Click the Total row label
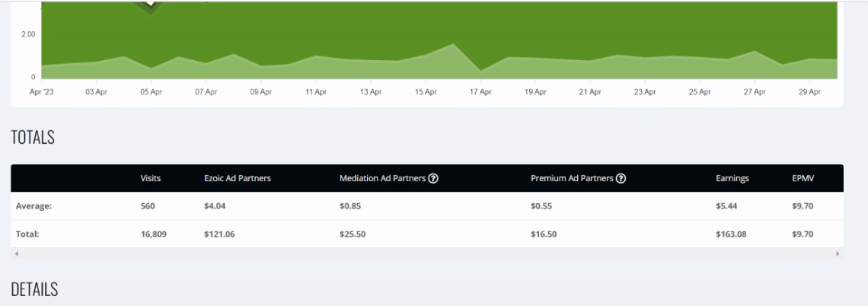This screenshot has width=868, height=306. [27, 234]
